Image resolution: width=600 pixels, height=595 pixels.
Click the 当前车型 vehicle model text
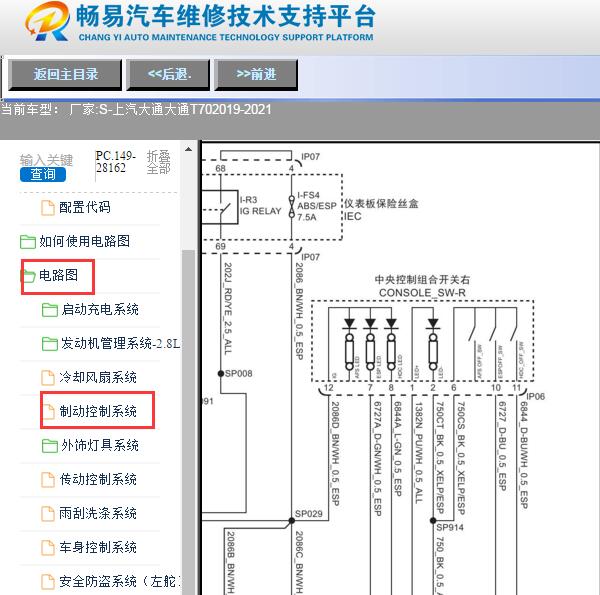136,110
